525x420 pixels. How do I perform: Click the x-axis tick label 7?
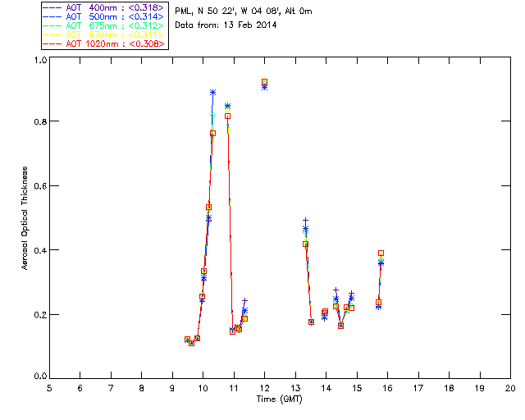tap(111, 388)
